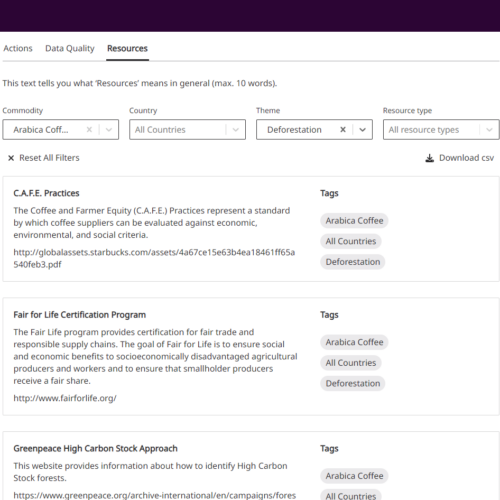Open the Greenpeace archive link
The image size is (500, 500).
(155, 495)
